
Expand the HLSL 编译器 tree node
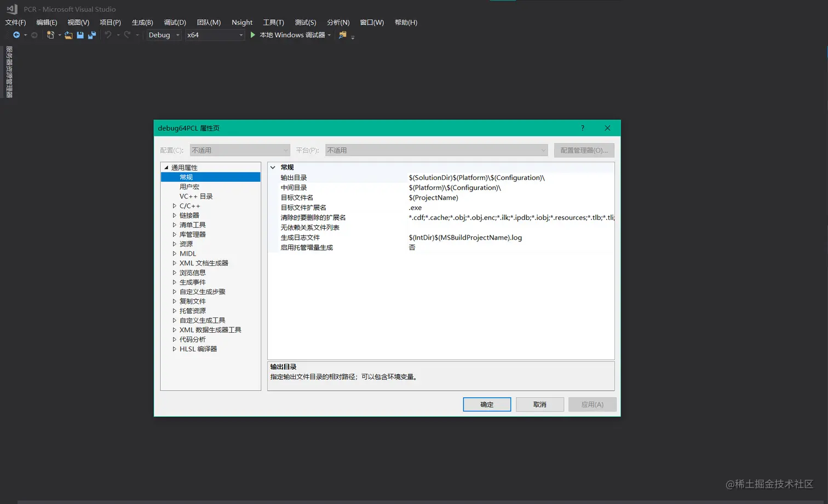point(174,349)
